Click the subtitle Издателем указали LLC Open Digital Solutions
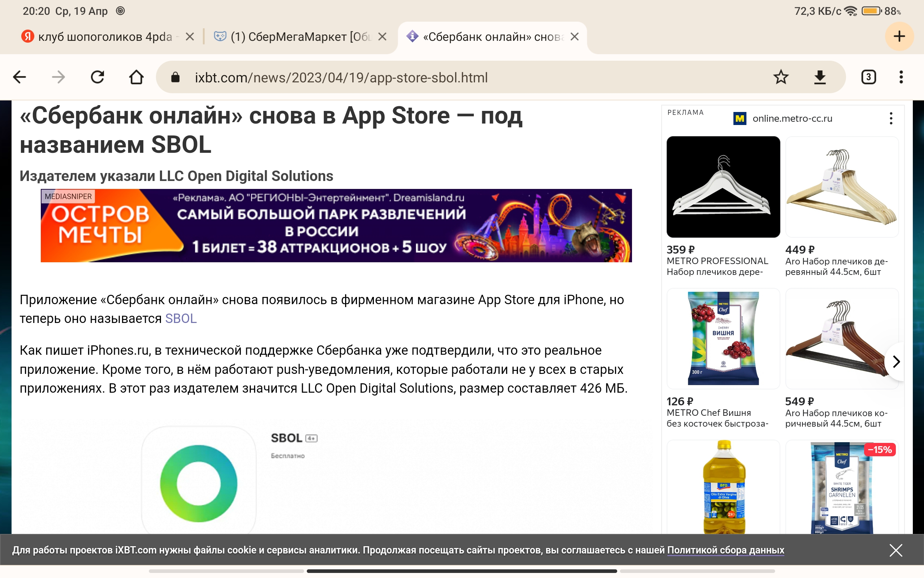The height and width of the screenshot is (578, 924). 176,176
